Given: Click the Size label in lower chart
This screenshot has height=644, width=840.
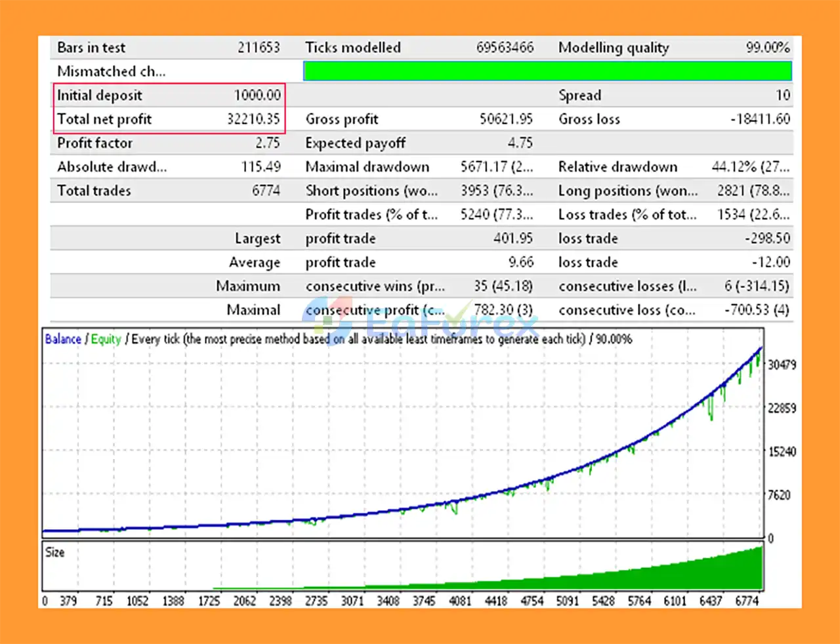Looking at the screenshot, I should pyautogui.click(x=55, y=552).
